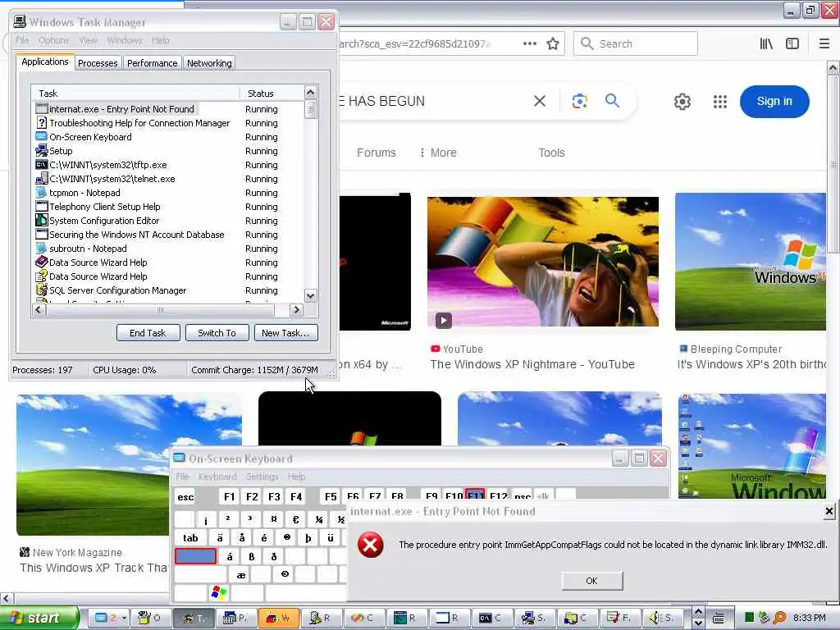Open the Google apps grid icon

tap(720, 101)
